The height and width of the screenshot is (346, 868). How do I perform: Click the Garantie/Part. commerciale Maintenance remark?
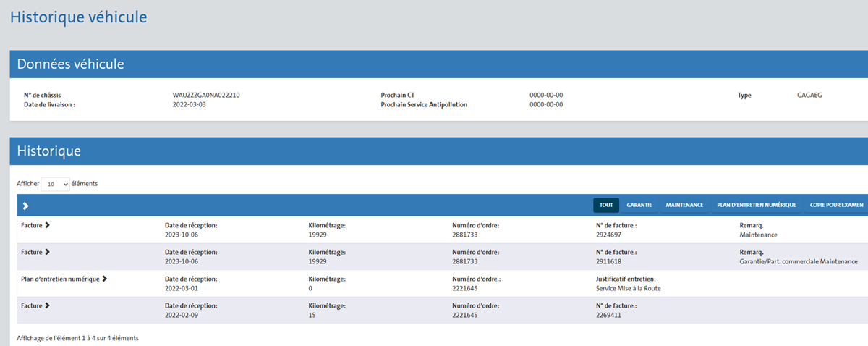pyautogui.click(x=799, y=261)
